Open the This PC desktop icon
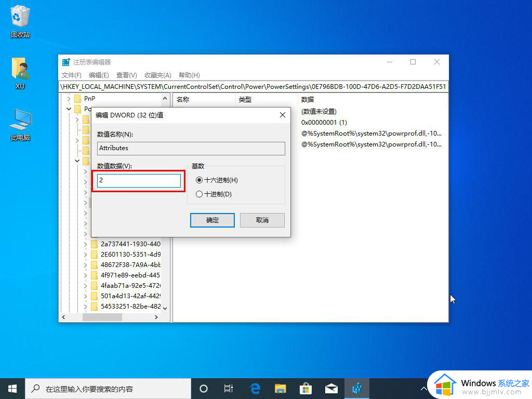 click(20, 125)
